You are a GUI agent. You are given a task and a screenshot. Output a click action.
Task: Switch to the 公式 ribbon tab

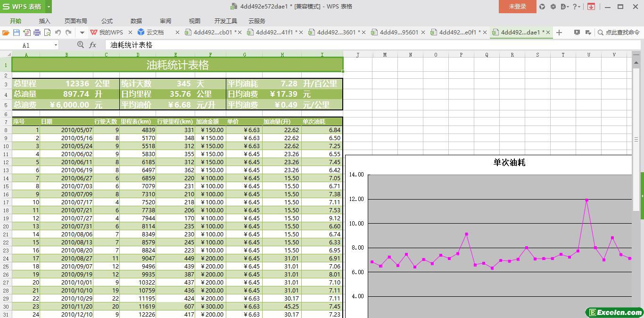point(107,21)
